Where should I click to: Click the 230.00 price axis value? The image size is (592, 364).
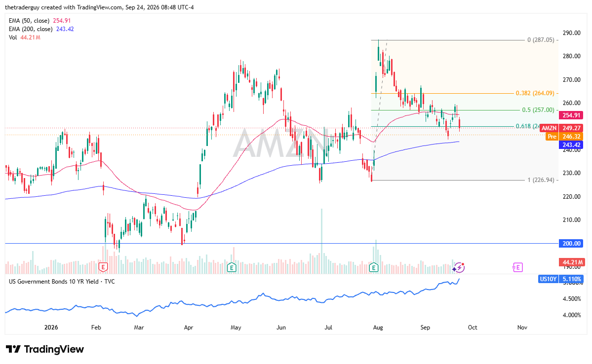[572, 173]
